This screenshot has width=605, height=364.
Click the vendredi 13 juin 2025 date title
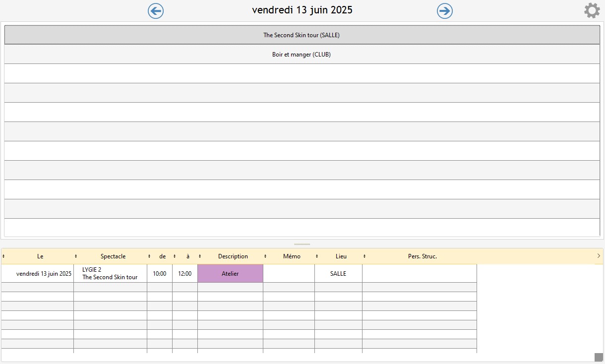click(x=302, y=10)
